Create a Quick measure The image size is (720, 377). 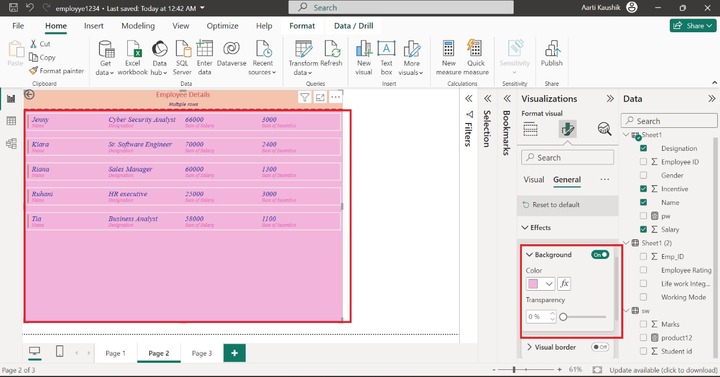pos(476,57)
